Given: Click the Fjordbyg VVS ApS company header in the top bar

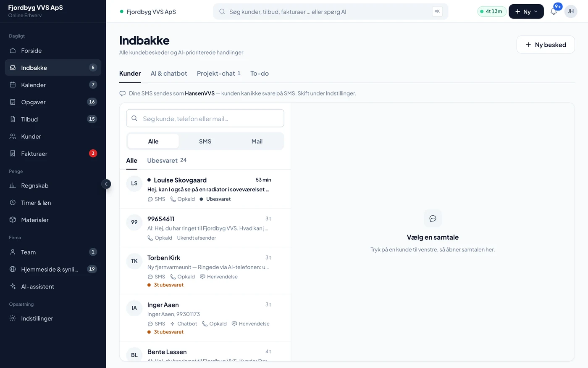Looking at the screenshot, I should pos(148,12).
